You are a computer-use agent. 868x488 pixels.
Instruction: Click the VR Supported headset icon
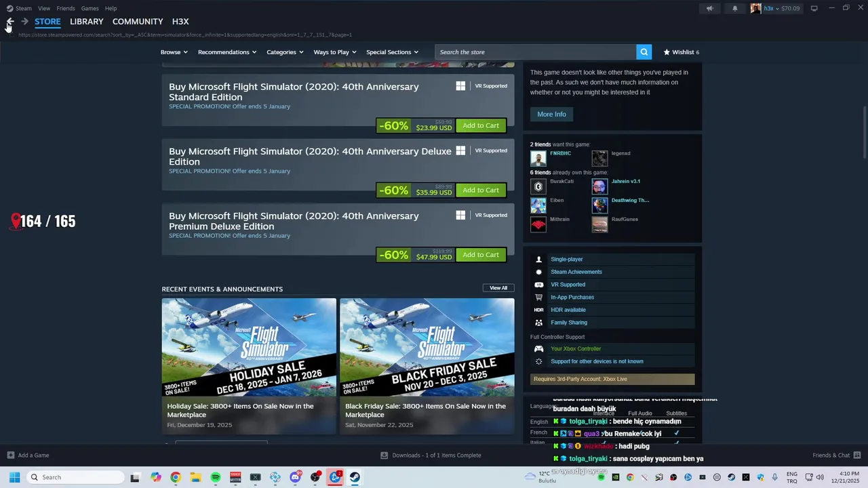click(539, 285)
